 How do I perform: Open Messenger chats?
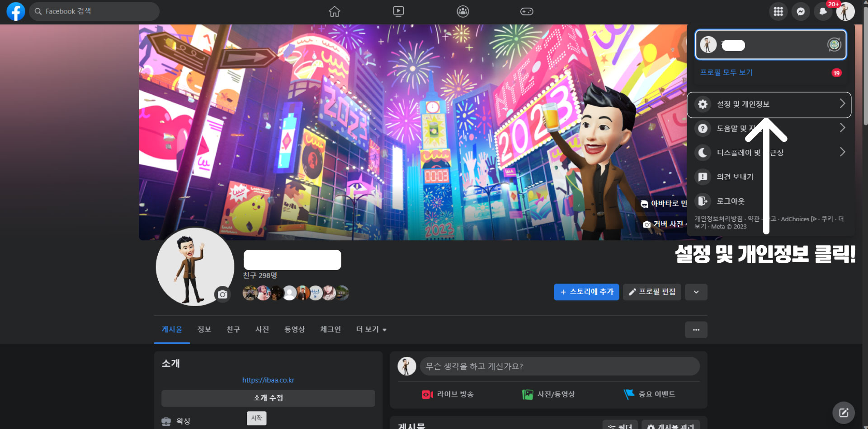800,11
